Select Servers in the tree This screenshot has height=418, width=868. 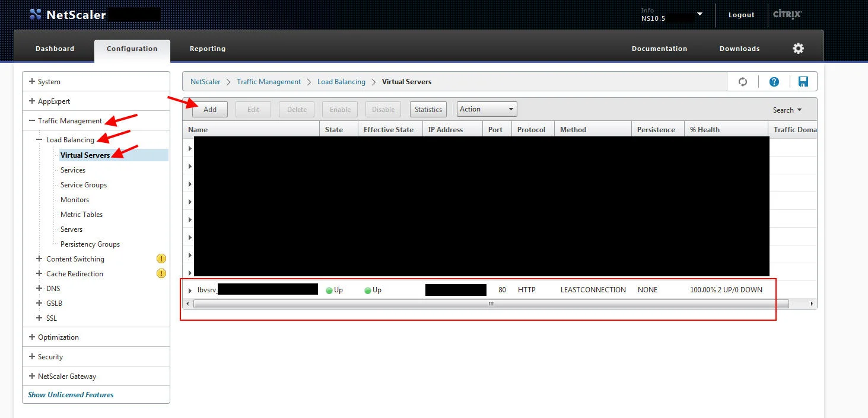71,229
